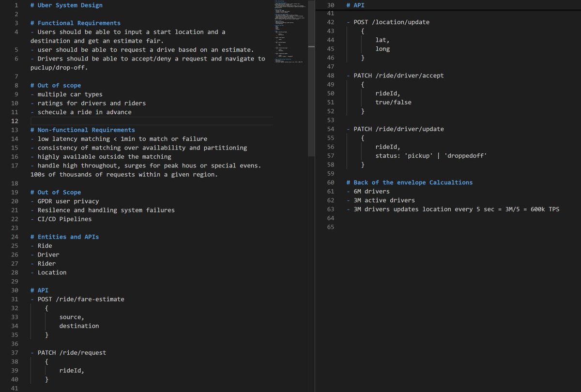Click the 'multiple car types' line
This screenshot has width=581, height=392.
(66, 94)
